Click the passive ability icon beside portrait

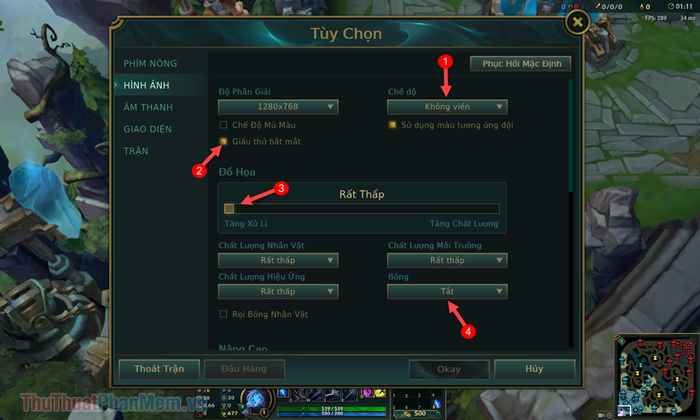click(283, 393)
